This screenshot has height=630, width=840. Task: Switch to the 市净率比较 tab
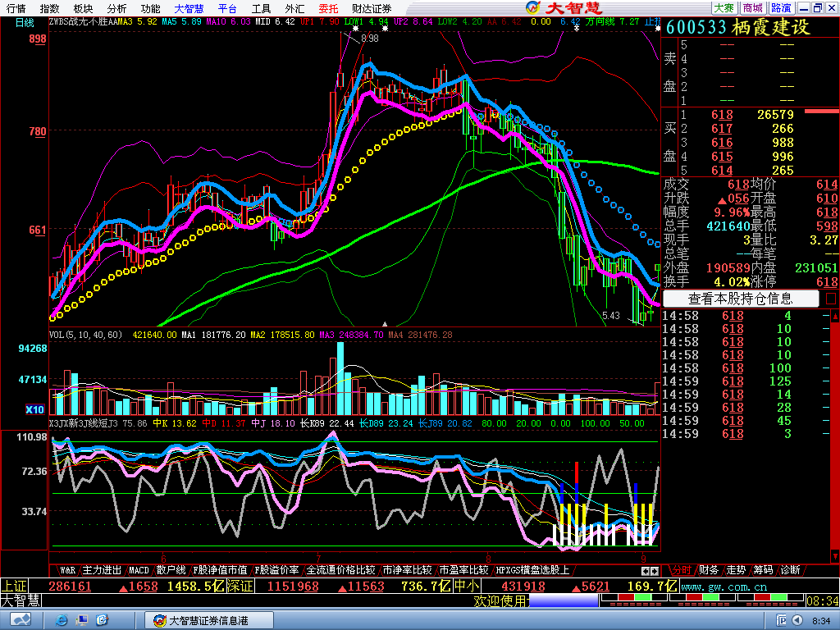coord(407,570)
